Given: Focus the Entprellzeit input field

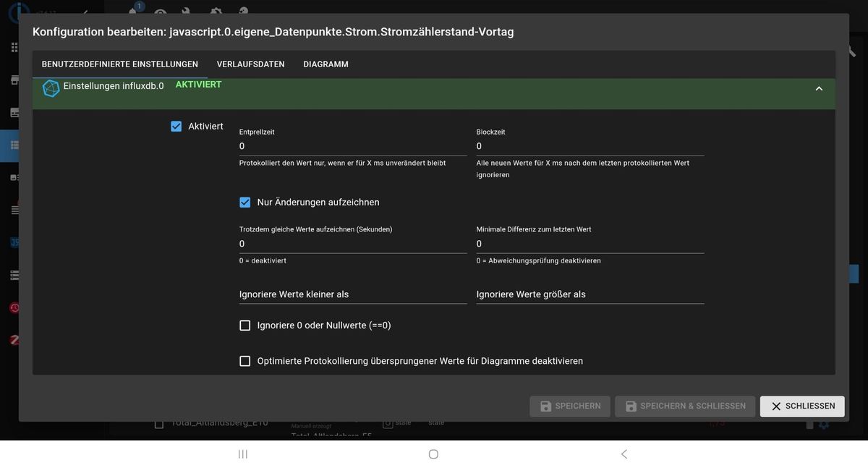Looking at the screenshot, I should (353, 146).
